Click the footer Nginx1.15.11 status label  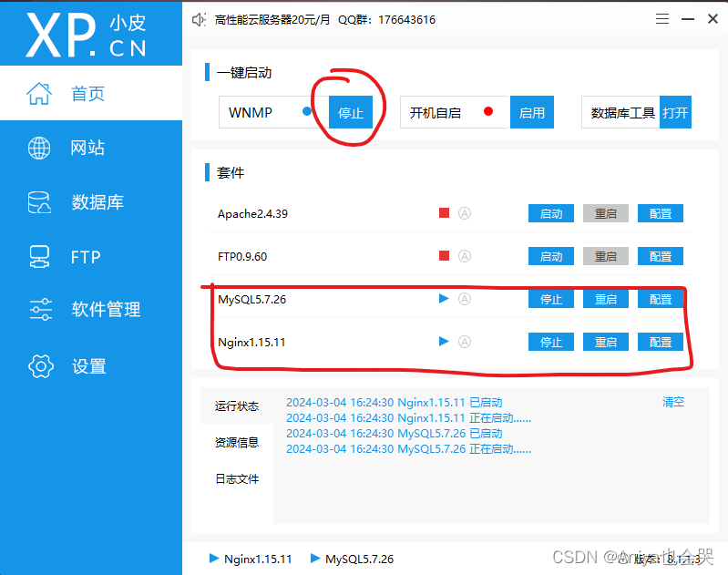[x=258, y=559]
